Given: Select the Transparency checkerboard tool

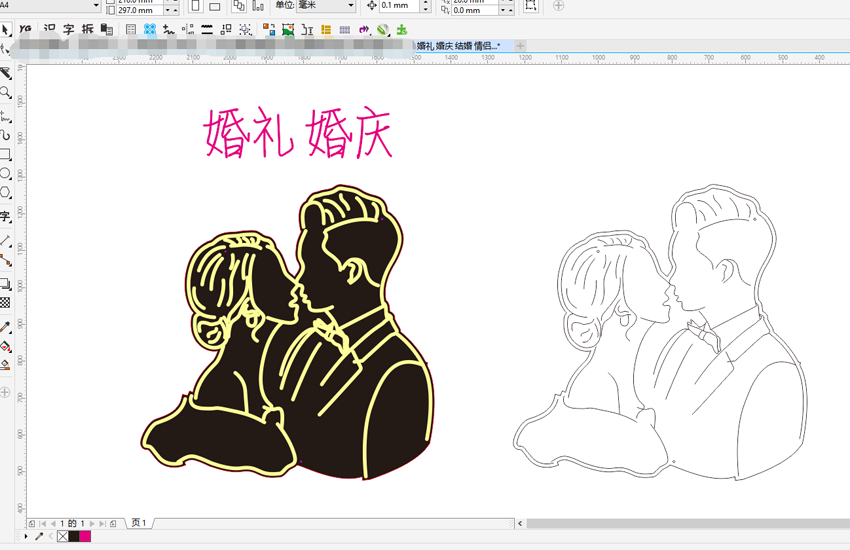Looking at the screenshot, I should (x=5, y=302).
